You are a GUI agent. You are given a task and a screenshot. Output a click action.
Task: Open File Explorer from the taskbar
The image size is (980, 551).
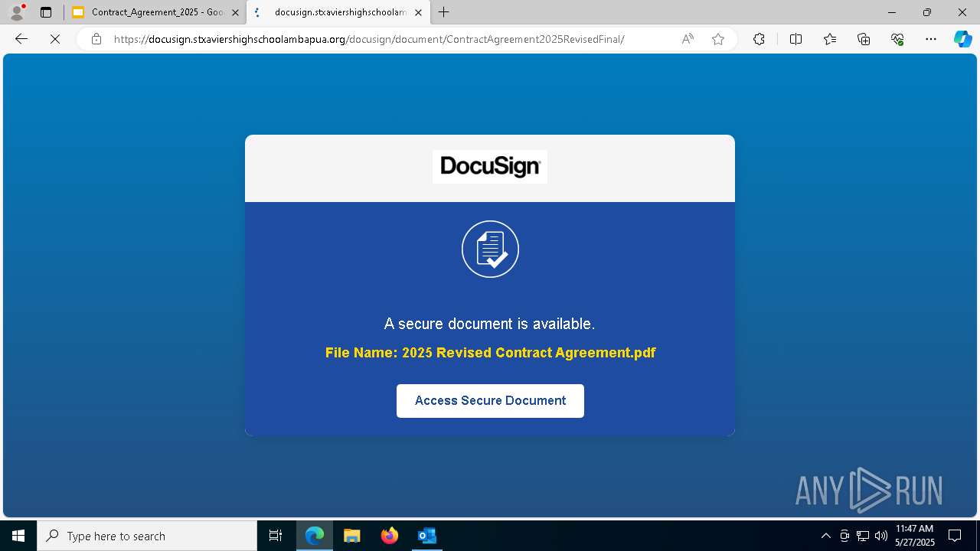point(352,536)
